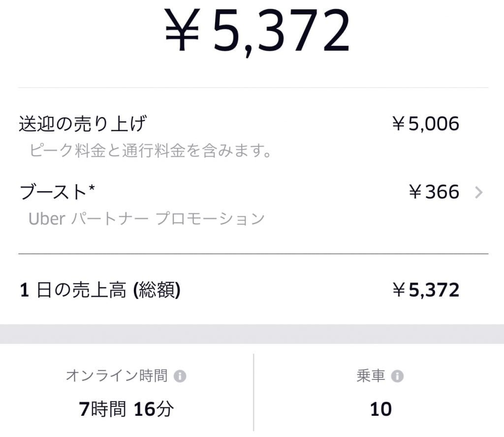Click the ride count value 10
The width and height of the screenshot is (504, 437).
click(380, 409)
